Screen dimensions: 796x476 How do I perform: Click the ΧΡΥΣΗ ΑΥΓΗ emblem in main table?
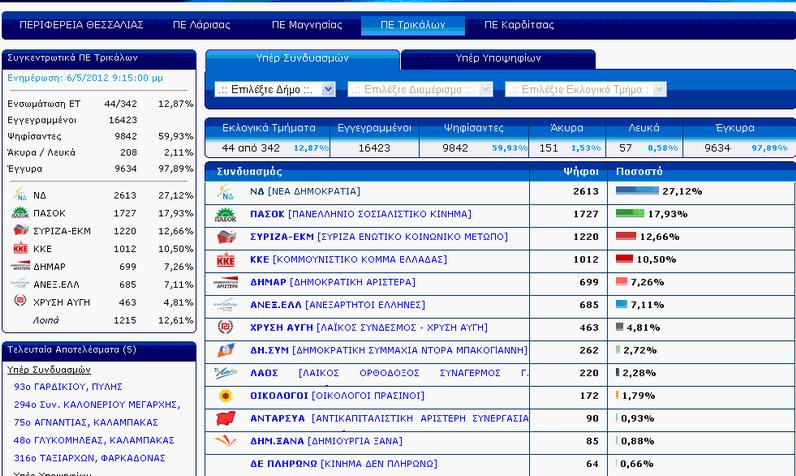click(x=225, y=327)
